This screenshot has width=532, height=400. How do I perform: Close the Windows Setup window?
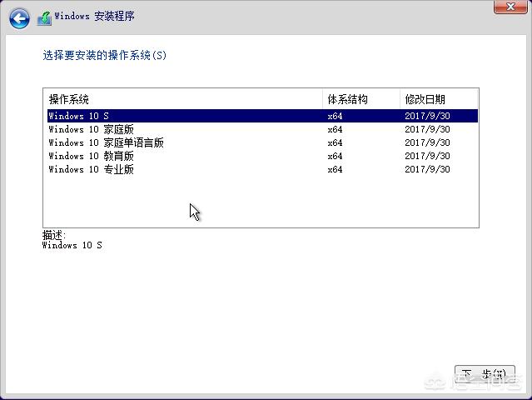click(x=510, y=7)
